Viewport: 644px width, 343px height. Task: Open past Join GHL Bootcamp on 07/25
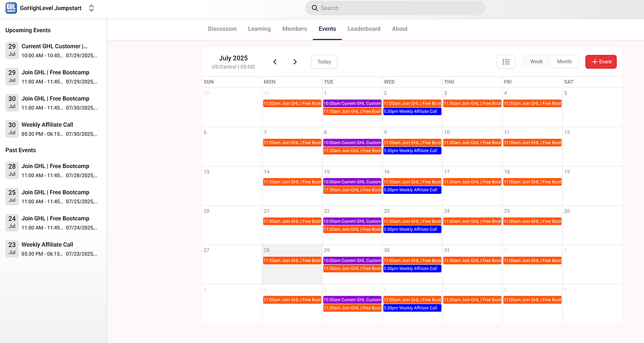[52, 197]
